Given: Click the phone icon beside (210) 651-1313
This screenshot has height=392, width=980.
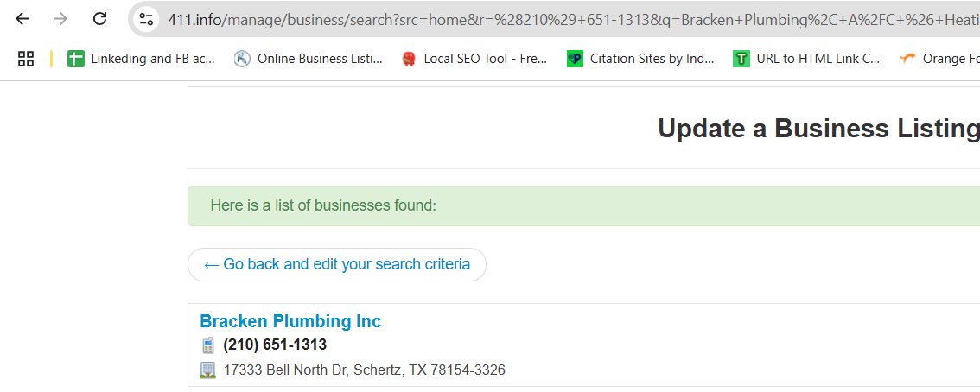Looking at the screenshot, I should [207, 345].
